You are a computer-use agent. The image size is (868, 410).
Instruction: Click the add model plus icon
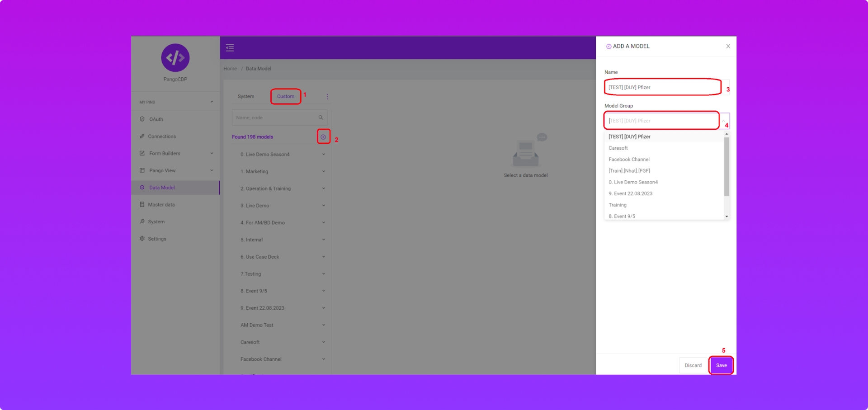[x=323, y=137]
